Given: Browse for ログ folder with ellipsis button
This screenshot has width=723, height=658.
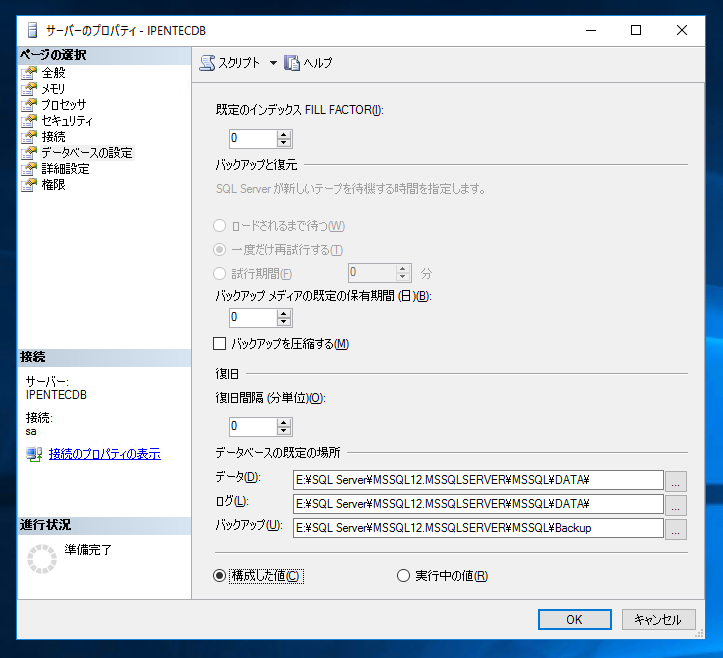Looking at the screenshot, I should point(676,506).
